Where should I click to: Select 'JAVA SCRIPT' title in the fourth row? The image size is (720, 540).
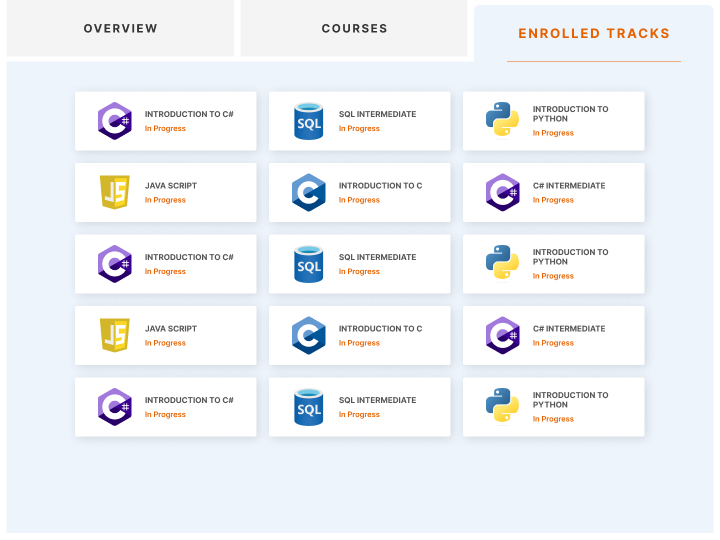(x=171, y=329)
